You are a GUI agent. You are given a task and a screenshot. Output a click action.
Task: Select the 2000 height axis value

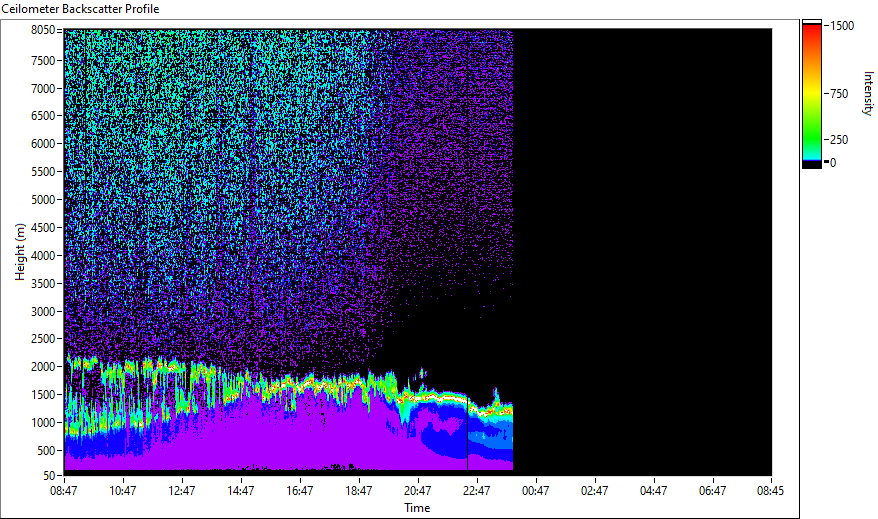click(43, 367)
